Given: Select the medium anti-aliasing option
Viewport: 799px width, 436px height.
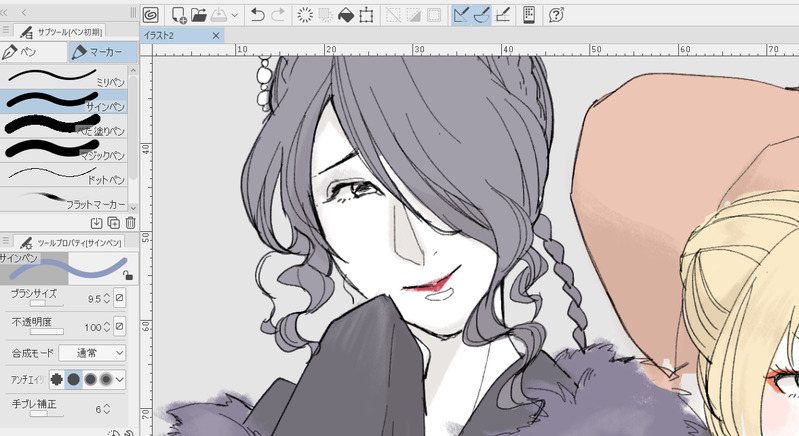Looking at the screenshot, I should pyautogui.click(x=90, y=379).
